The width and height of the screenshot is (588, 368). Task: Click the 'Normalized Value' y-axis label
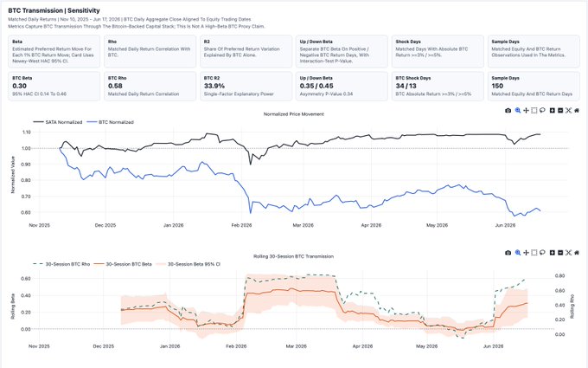click(x=13, y=175)
